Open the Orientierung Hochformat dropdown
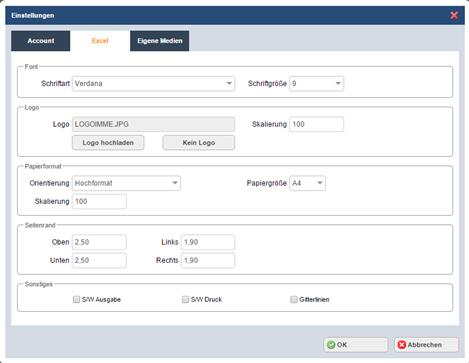The width and height of the screenshot is (469, 363). [126, 183]
